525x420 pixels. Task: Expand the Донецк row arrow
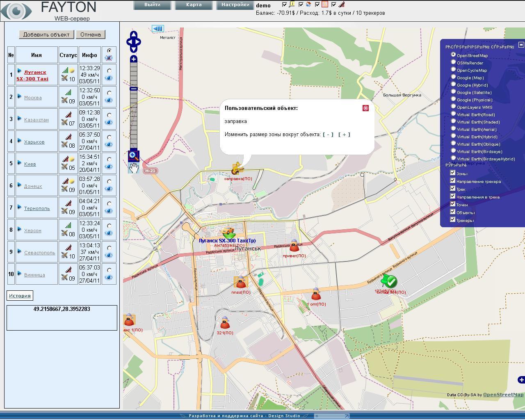tap(19, 185)
